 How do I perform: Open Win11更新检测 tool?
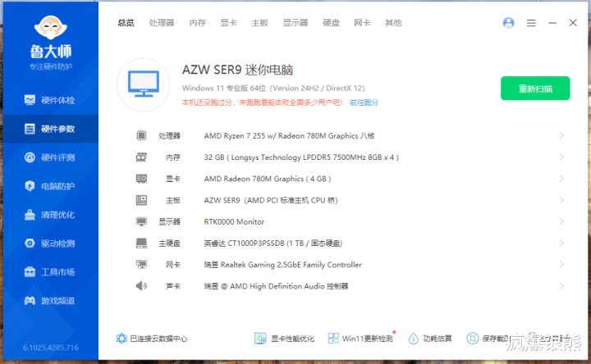pos(360,339)
